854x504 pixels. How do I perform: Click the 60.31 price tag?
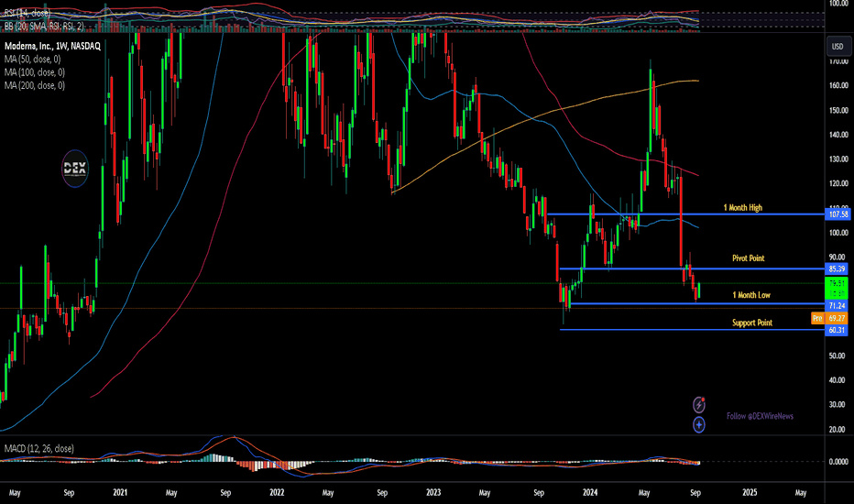coord(838,330)
